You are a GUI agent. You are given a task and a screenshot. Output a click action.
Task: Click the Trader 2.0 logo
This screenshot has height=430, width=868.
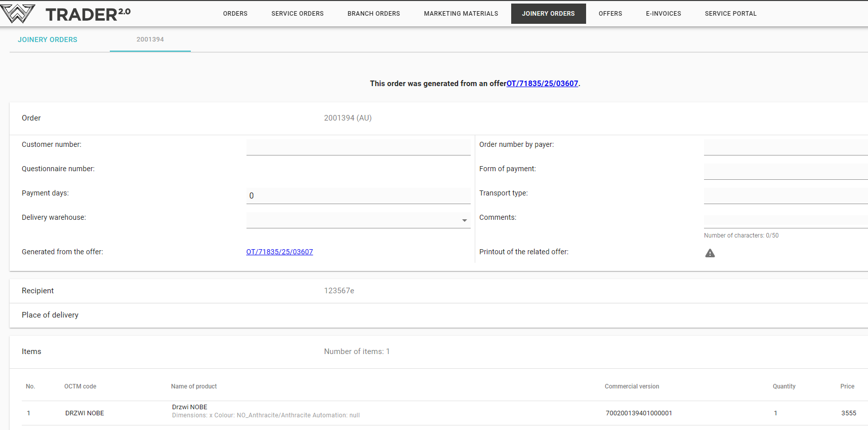click(66, 14)
